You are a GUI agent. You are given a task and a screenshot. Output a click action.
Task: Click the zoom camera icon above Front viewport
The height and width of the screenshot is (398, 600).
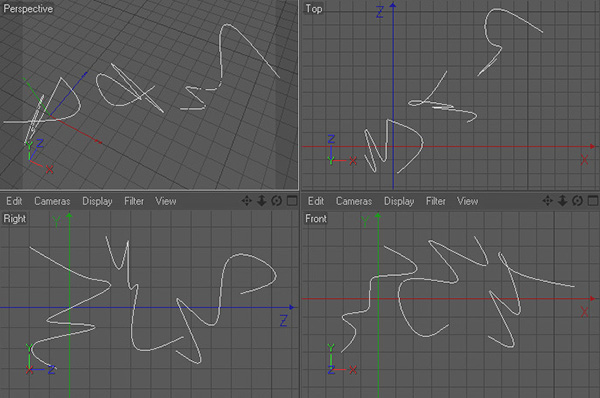tap(562, 201)
